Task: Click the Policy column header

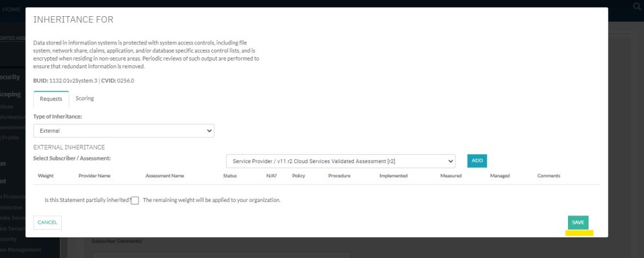Action: tap(298, 175)
